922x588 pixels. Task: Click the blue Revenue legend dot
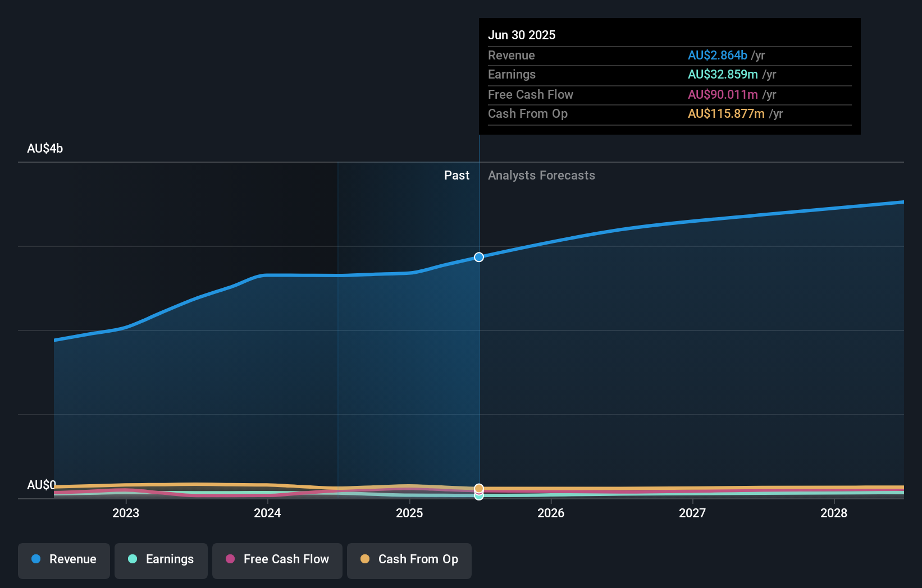[x=35, y=559]
